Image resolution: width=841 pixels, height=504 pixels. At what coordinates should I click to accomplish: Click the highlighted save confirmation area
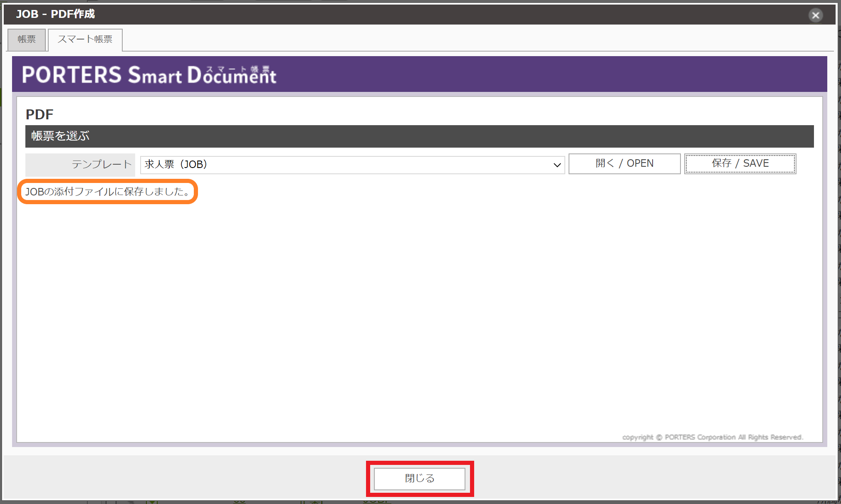click(107, 192)
